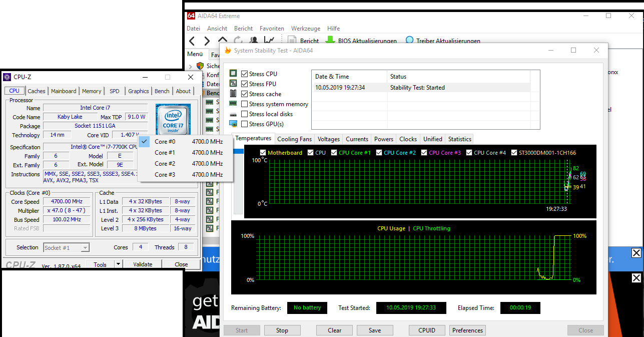644x337 pixels.
Task: Click the Clear button
Action: (335, 330)
